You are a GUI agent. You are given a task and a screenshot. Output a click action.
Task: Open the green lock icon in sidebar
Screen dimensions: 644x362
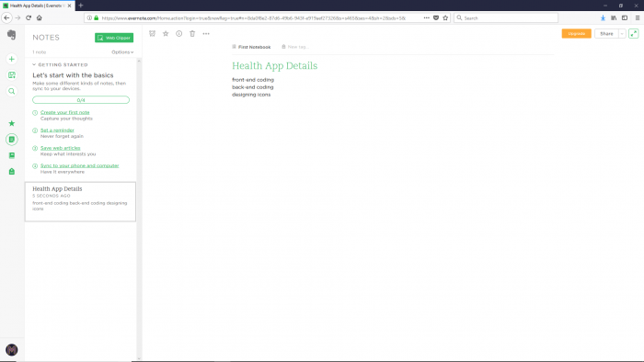tap(11, 172)
